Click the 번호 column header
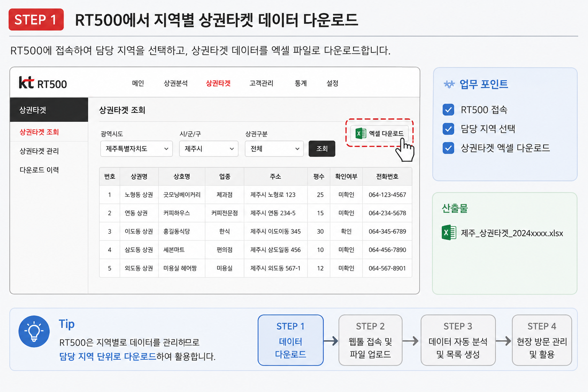 pyautogui.click(x=109, y=176)
